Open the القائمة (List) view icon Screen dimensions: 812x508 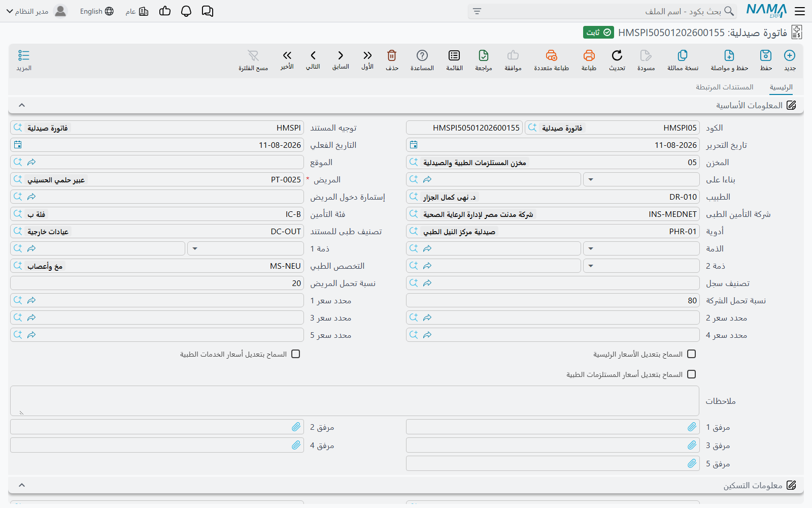point(454,55)
